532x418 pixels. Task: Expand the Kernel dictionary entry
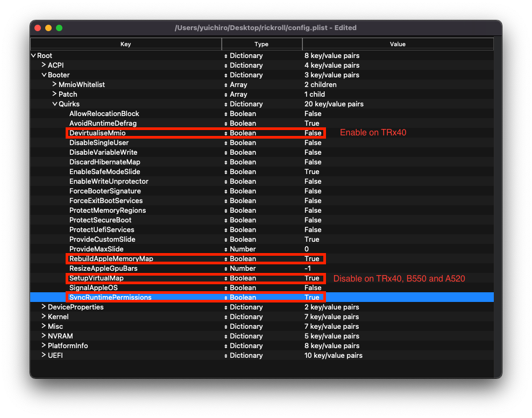click(44, 316)
